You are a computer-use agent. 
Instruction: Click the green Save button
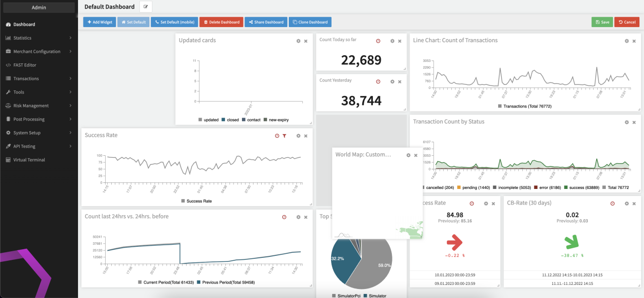[x=602, y=22]
